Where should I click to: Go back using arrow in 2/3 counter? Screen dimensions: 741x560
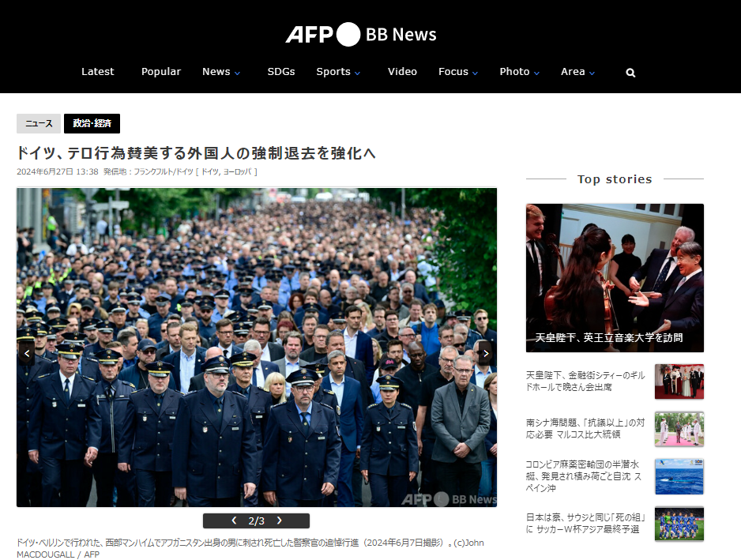[234, 521]
